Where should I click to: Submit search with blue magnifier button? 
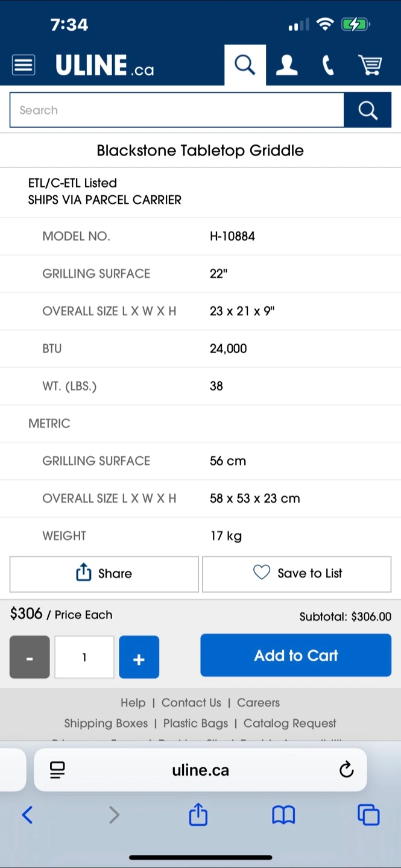(x=367, y=110)
